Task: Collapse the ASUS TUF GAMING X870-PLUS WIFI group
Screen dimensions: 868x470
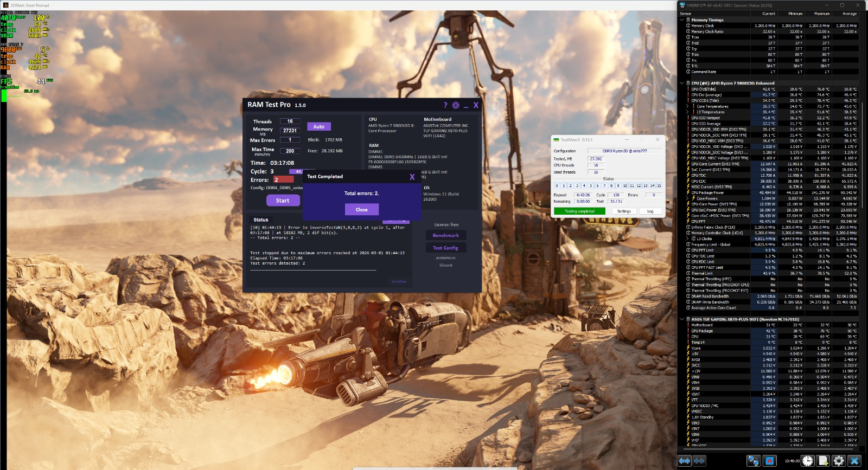Action: coord(682,319)
